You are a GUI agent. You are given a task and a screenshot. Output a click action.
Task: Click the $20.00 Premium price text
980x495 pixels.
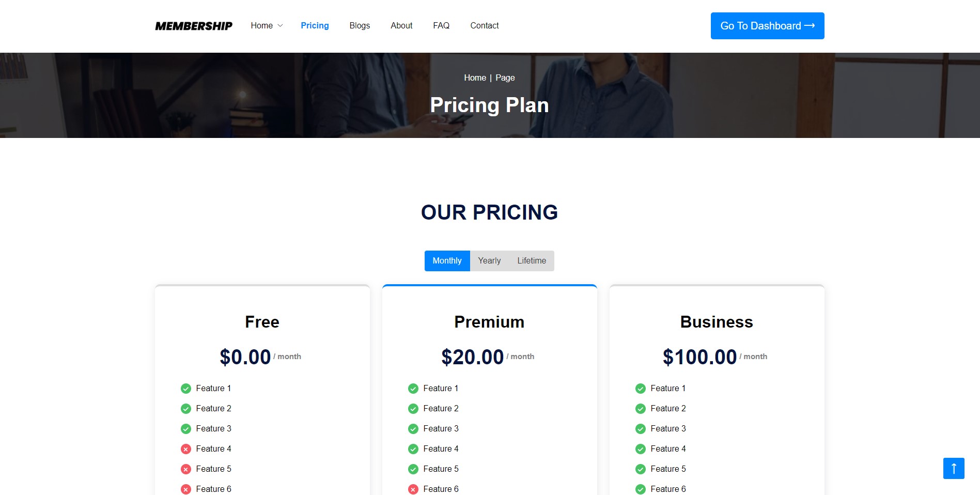click(x=472, y=357)
